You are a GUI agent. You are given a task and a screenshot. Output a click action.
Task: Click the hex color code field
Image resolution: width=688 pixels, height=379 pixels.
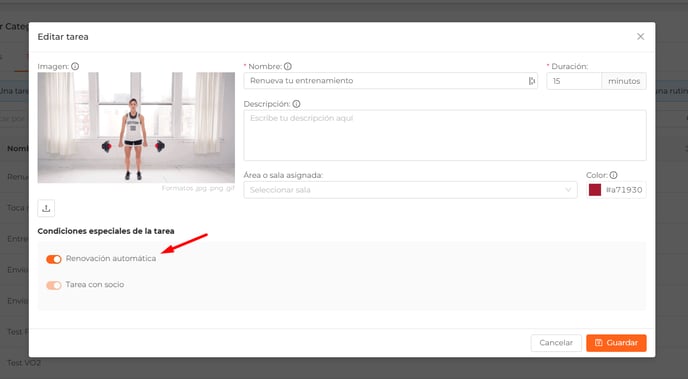(624, 190)
